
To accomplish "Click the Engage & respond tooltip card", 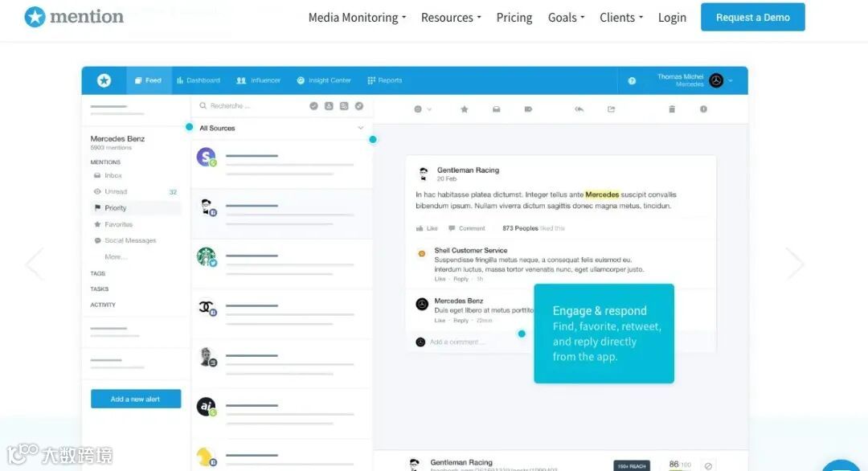I will coord(604,334).
